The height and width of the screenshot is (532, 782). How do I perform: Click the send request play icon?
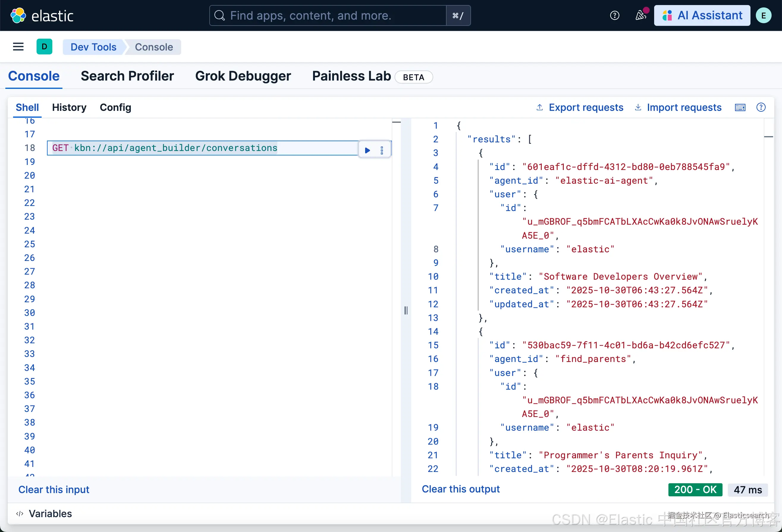point(367,150)
